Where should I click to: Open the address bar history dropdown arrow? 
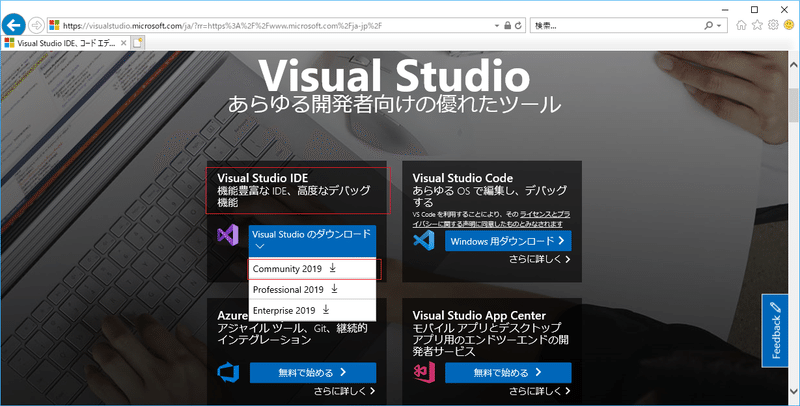tap(497, 26)
